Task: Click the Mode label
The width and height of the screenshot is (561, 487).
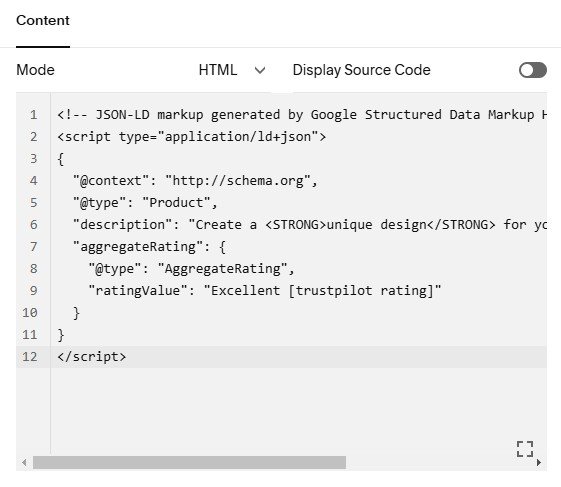Action: point(35,70)
